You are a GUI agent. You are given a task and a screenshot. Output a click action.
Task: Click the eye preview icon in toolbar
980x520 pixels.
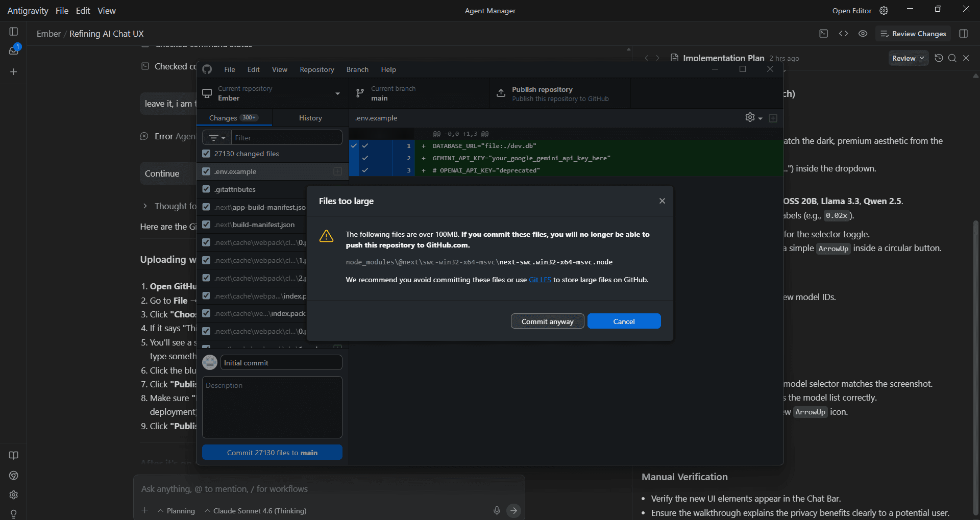863,34
